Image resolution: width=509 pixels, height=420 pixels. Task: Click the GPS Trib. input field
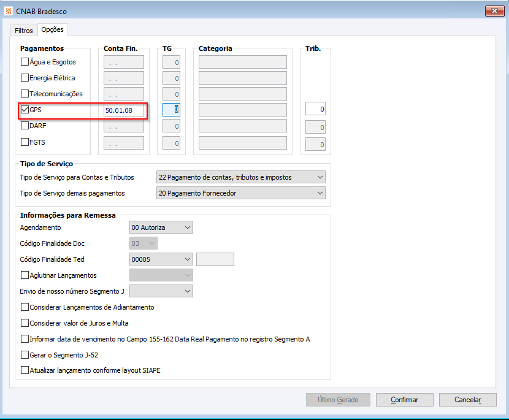click(315, 109)
